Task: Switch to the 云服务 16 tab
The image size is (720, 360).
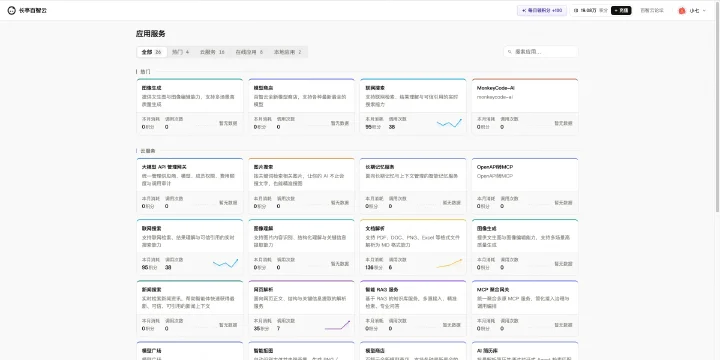Action: [x=212, y=52]
